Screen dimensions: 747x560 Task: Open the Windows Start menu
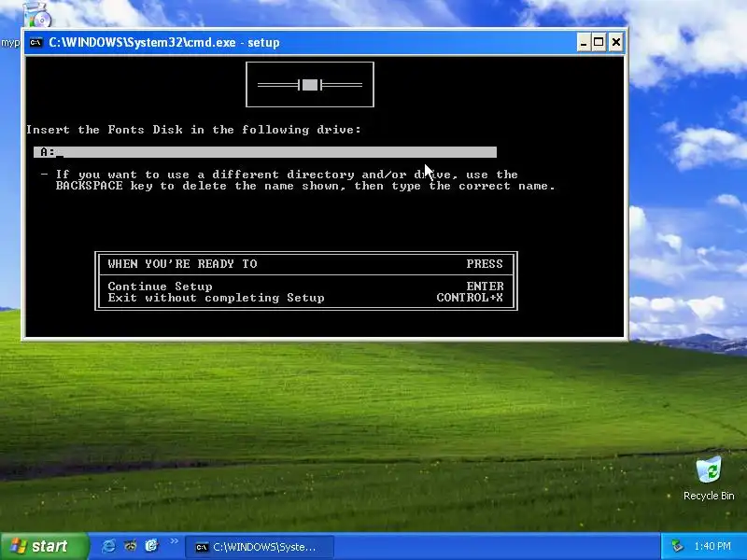(44, 546)
